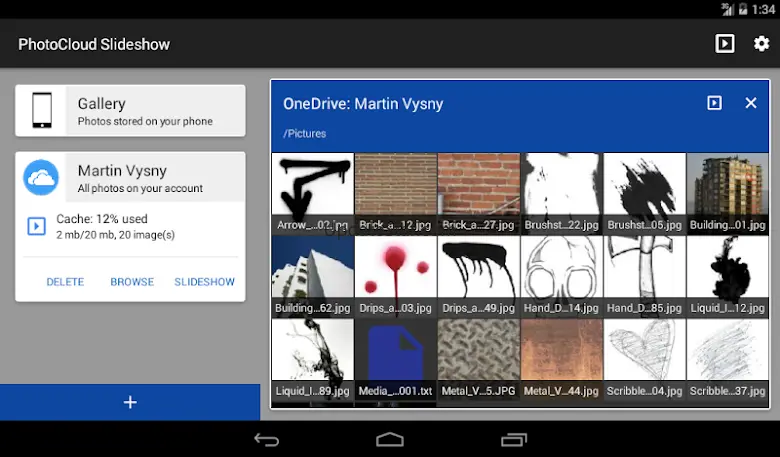Open Building...62.jpg thumbnail

pos(313,276)
